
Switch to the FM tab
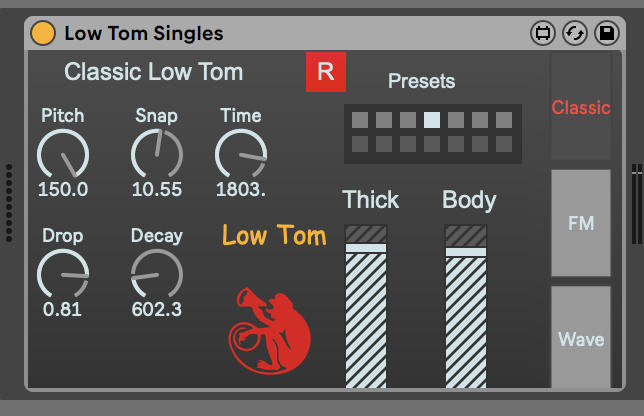(580, 223)
